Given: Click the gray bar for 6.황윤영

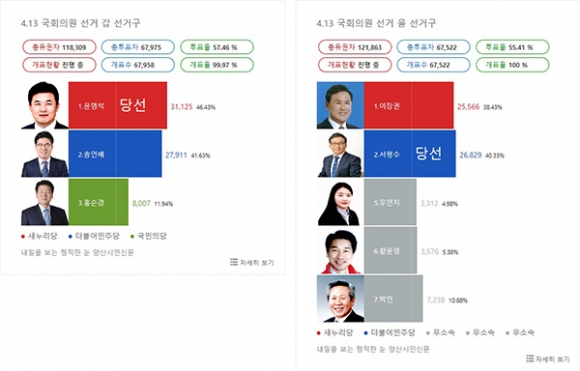Looking at the screenshot, I should coord(390,250).
